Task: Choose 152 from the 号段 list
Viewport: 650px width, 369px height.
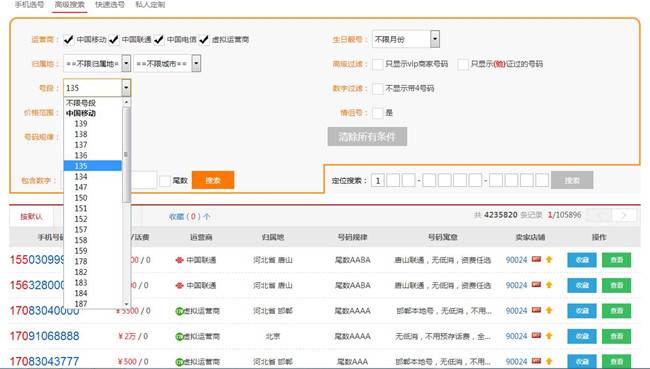Action: point(93,219)
